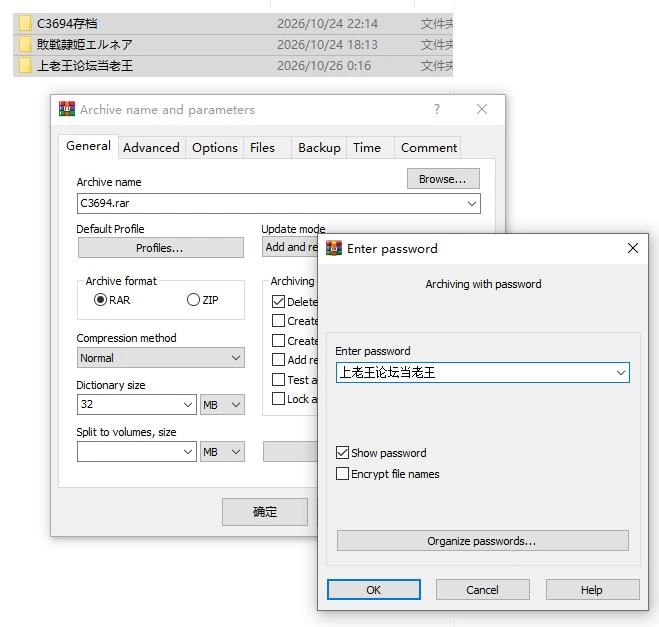Open the Dictionary size MB unit dropdown
The image size is (659, 627).
pos(222,404)
